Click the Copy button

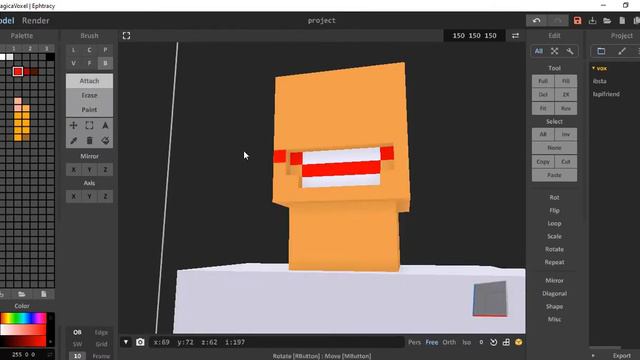pyautogui.click(x=543, y=162)
